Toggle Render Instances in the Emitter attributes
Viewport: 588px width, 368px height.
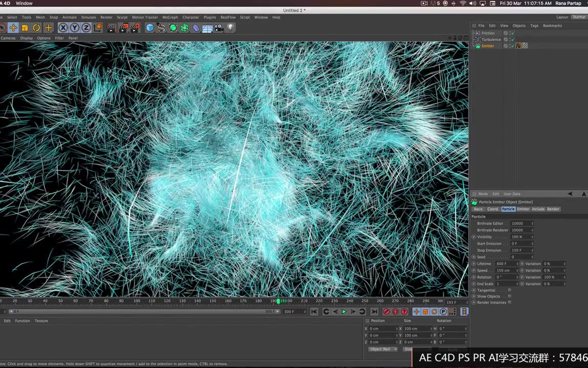tap(509, 302)
